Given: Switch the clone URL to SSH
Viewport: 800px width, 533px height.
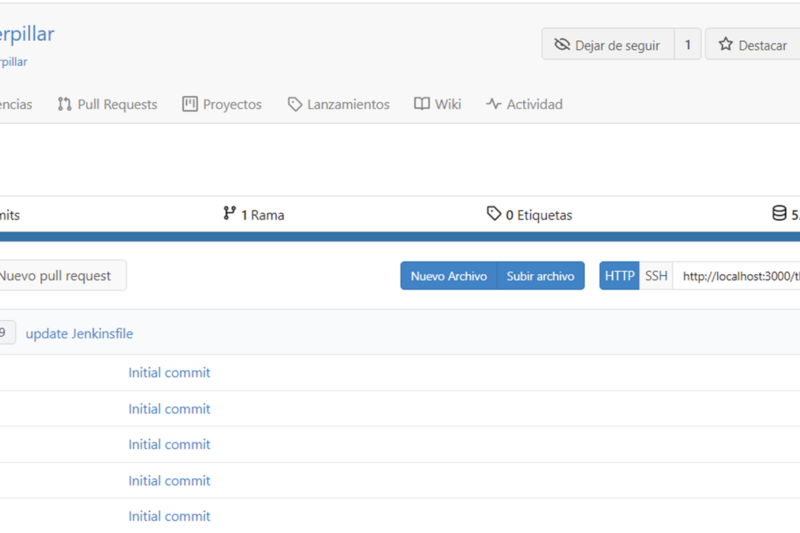Looking at the screenshot, I should click(x=656, y=276).
